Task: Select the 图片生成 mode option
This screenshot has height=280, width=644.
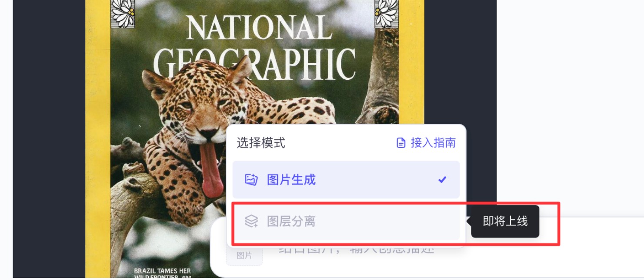Action: coord(346,180)
